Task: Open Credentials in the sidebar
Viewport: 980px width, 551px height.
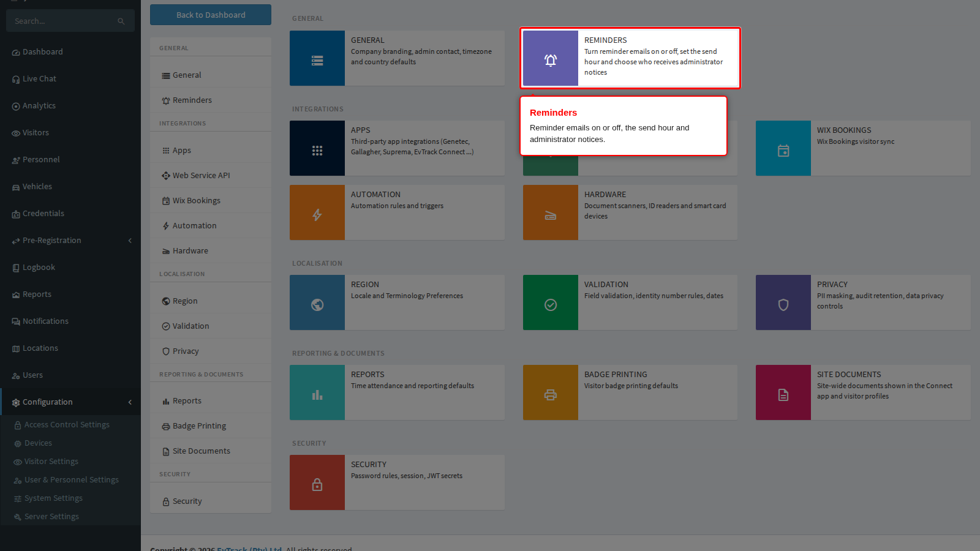Action: tap(70, 214)
